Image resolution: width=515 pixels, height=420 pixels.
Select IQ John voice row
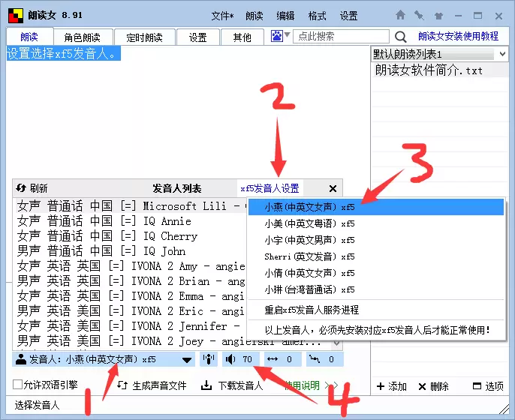pos(131,251)
